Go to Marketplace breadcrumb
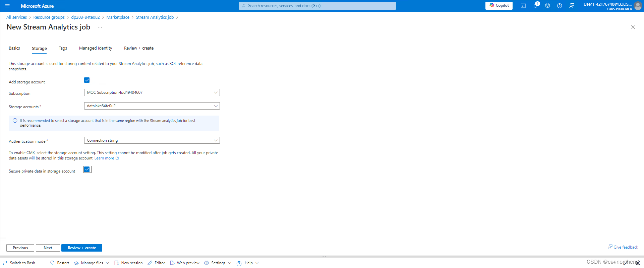The height and width of the screenshot is (268, 644). coord(118,17)
